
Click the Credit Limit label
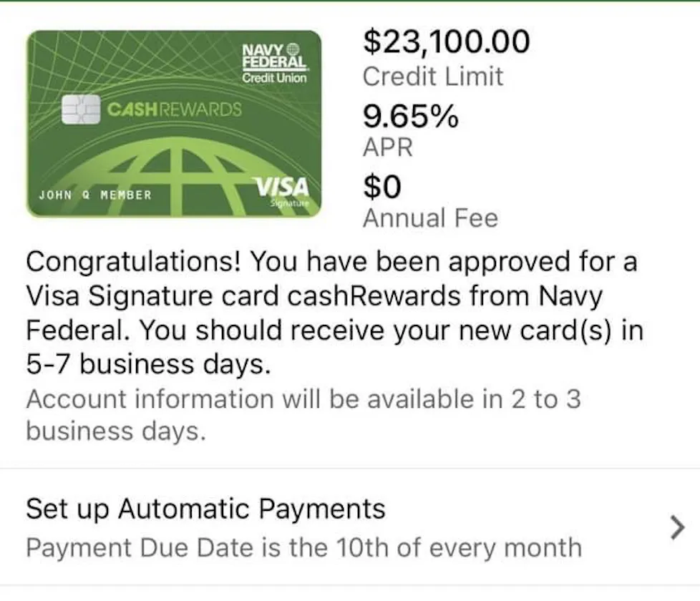point(432,77)
